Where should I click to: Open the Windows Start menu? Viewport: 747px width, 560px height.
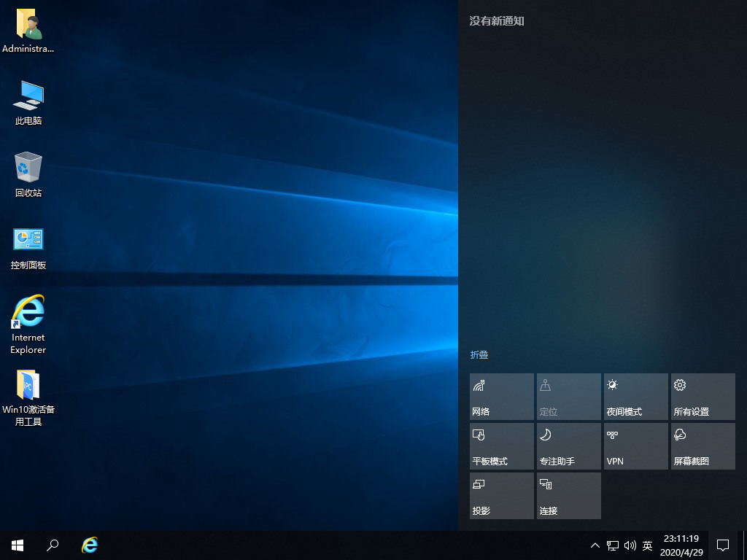coord(18,545)
